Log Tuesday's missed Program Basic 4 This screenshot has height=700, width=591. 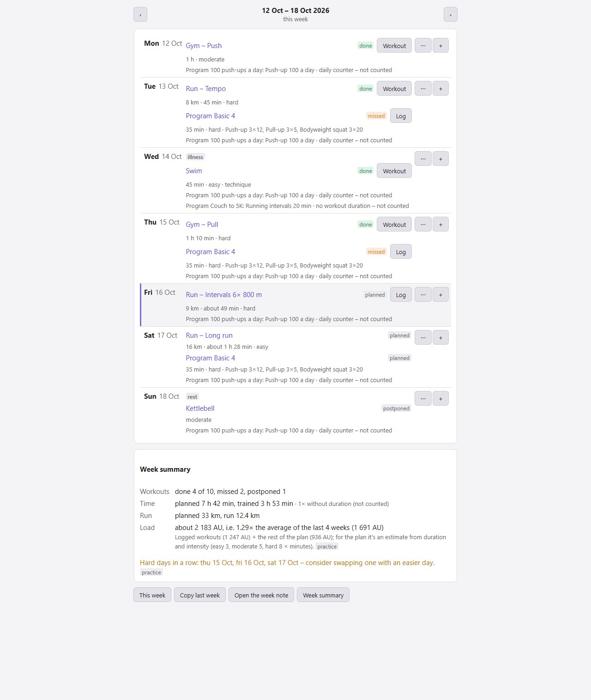pyautogui.click(x=401, y=116)
